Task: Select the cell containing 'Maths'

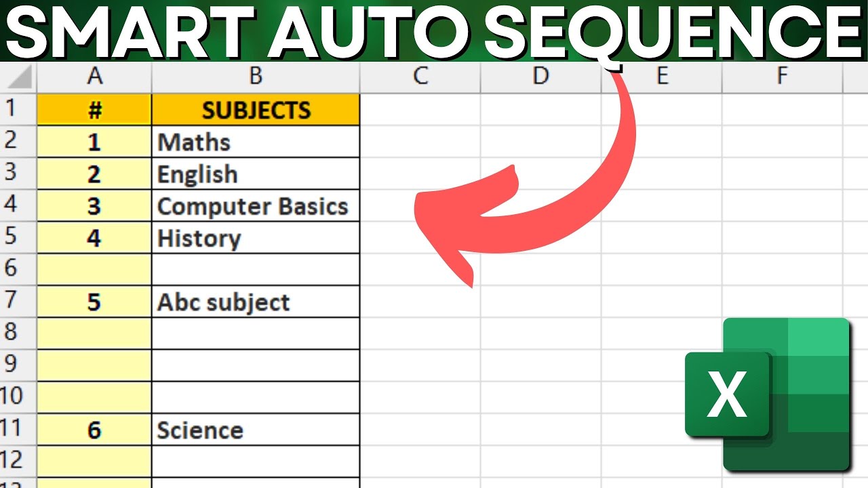Action: click(x=256, y=142)
